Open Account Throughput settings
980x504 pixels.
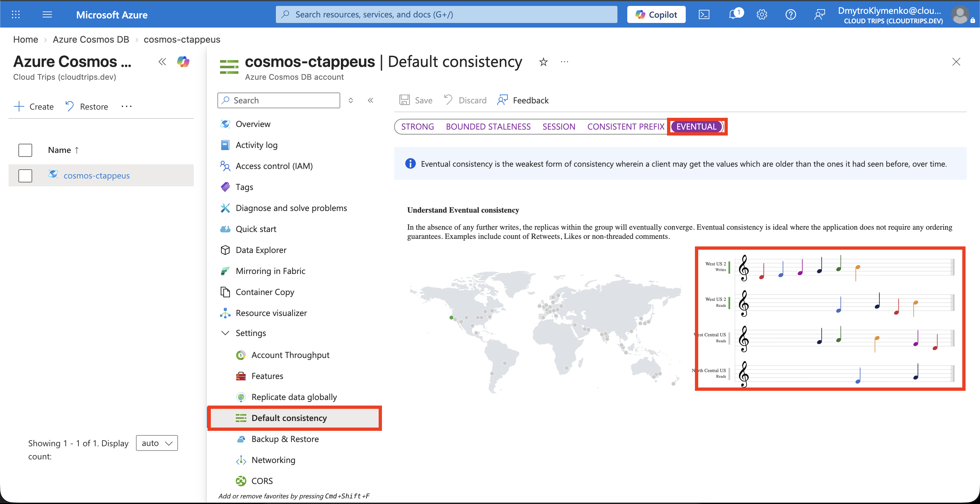pos(290,355)
